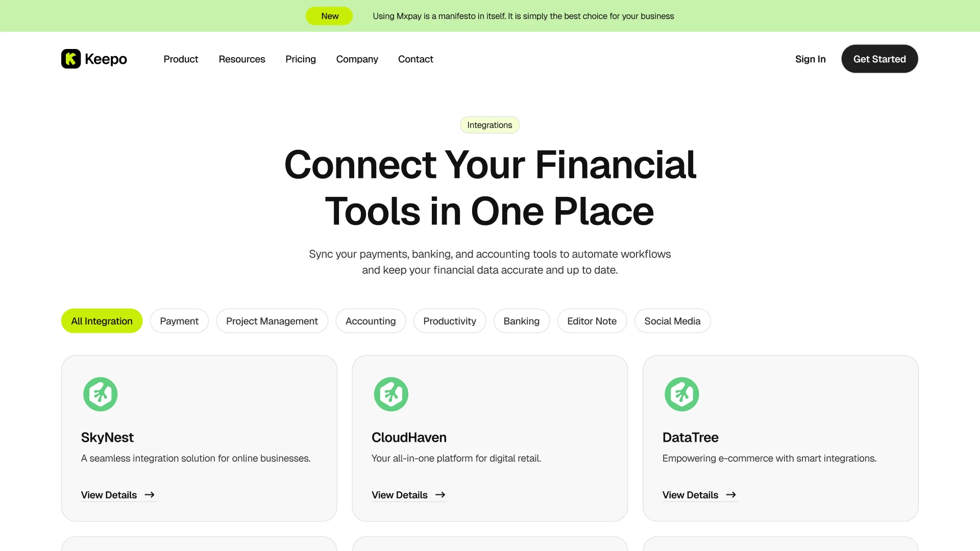Click the Integrations pill label
Image resolution: width=980 pixels, height=551 pixels.
click(x=489, y=125)
